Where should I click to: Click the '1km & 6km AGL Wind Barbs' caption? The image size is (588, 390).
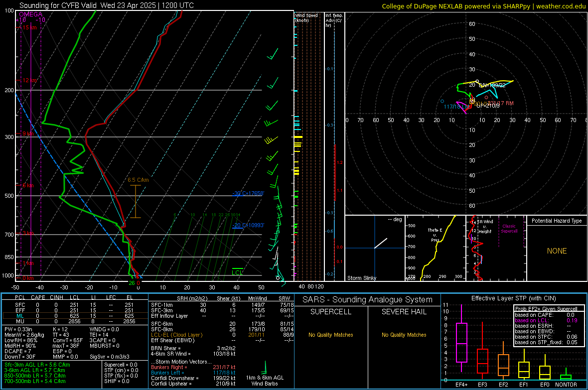265,381
